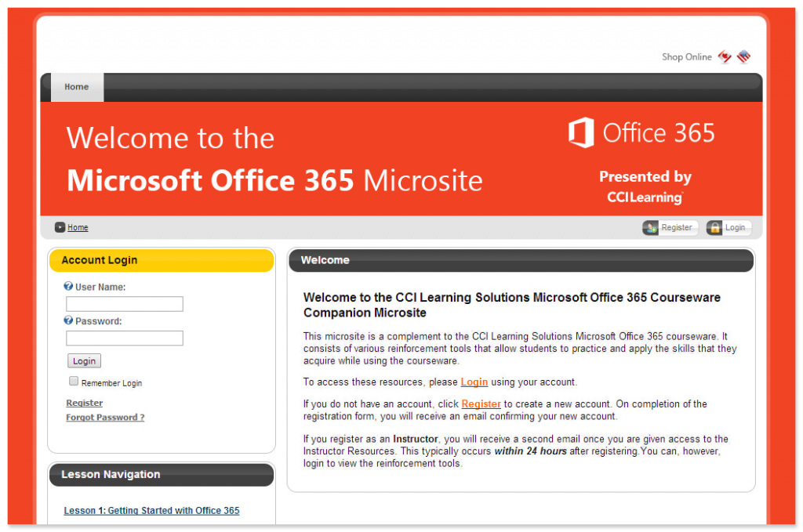Screen dimensions: 803x532
Task: Click the yellow Account Login header bar
Action: point(161,260)
